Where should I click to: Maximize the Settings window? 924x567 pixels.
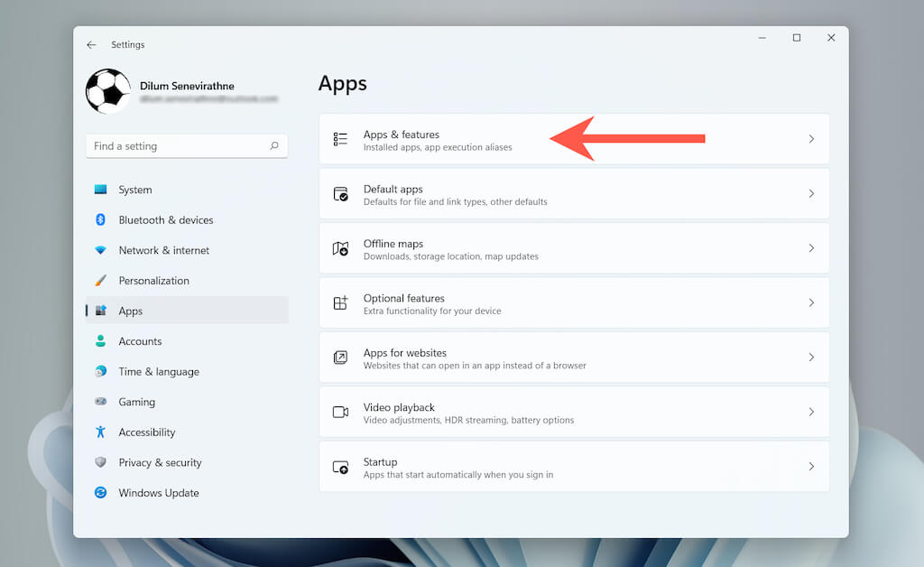[x=797, y=38]
